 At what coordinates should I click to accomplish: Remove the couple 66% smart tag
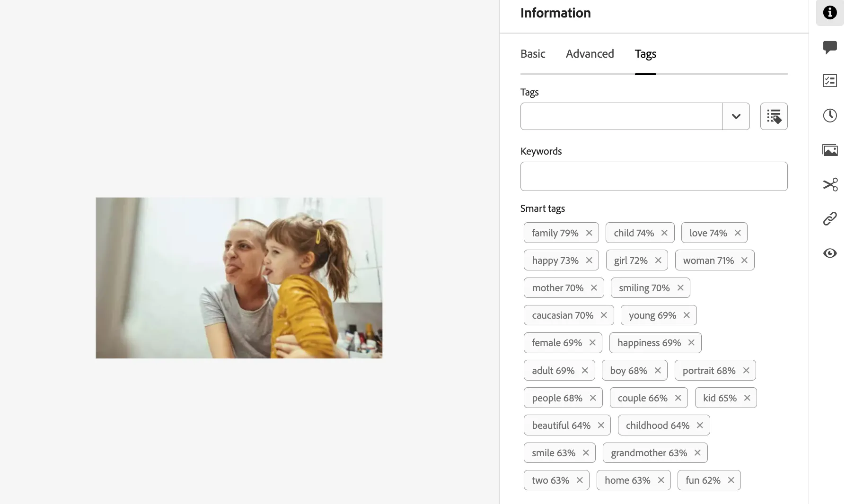[x=678, y=398]
